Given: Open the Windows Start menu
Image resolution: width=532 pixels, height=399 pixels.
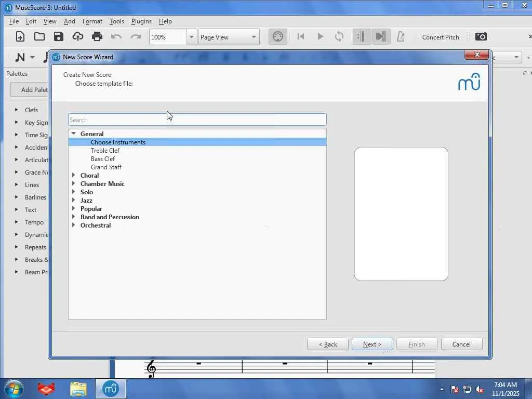Looking at the screenshot, I should tap(14, 389).
